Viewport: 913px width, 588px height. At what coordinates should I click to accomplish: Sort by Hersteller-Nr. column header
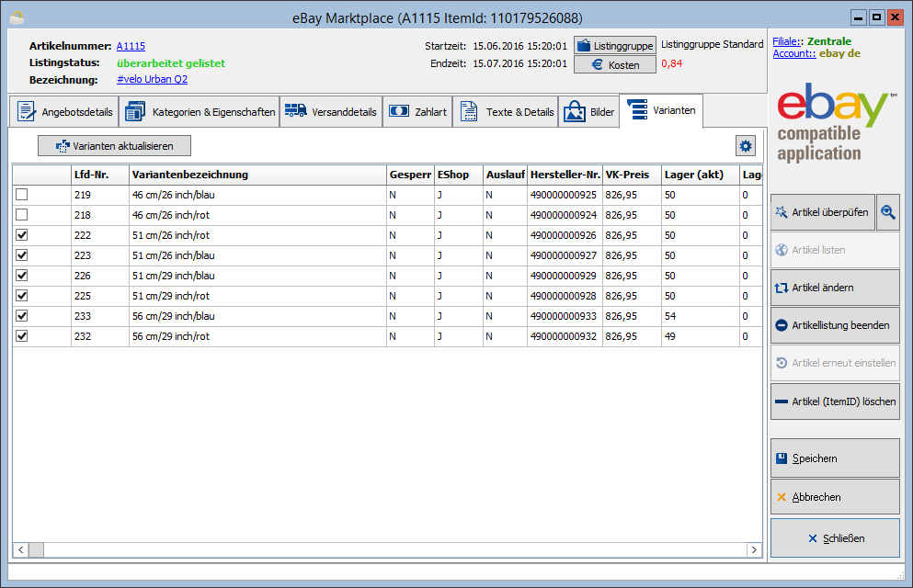[565, 175]
